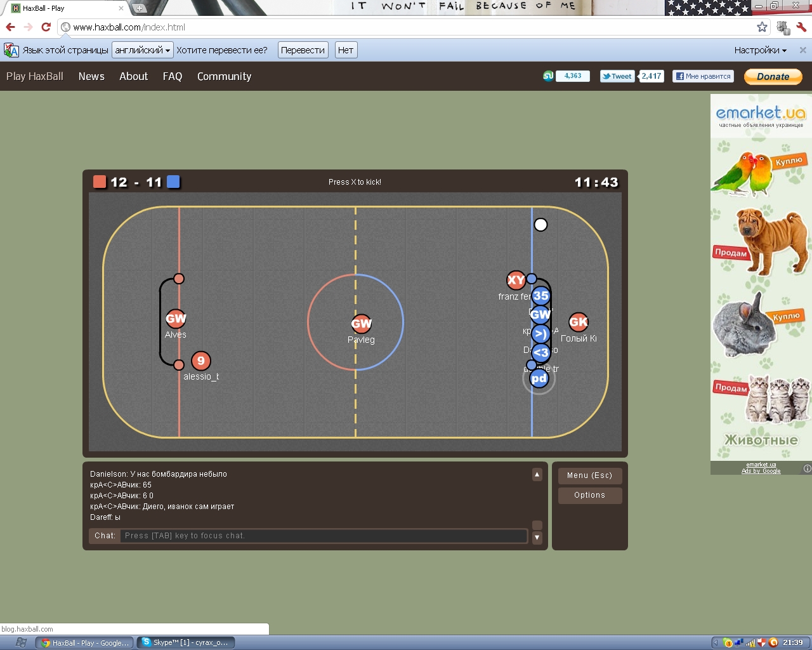Switch to Skype in the taskbar
Viewport: 812px width, 650px height.
[186, 642]
